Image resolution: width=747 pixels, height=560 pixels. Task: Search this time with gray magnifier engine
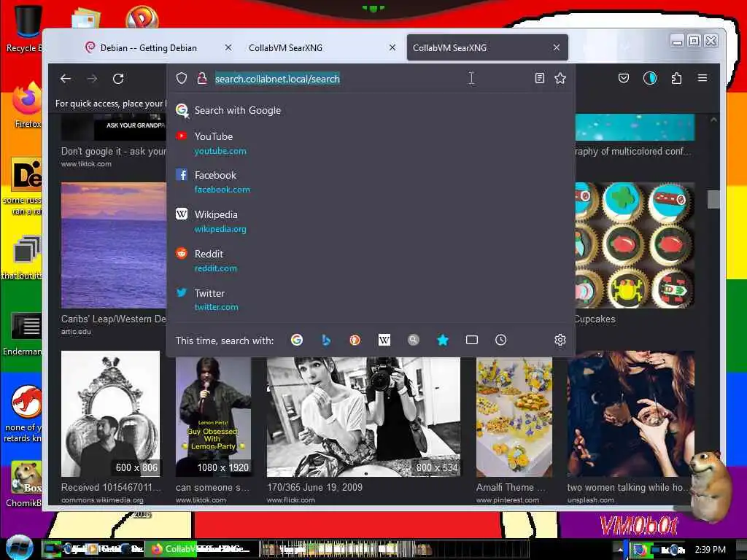coord(414,340)
